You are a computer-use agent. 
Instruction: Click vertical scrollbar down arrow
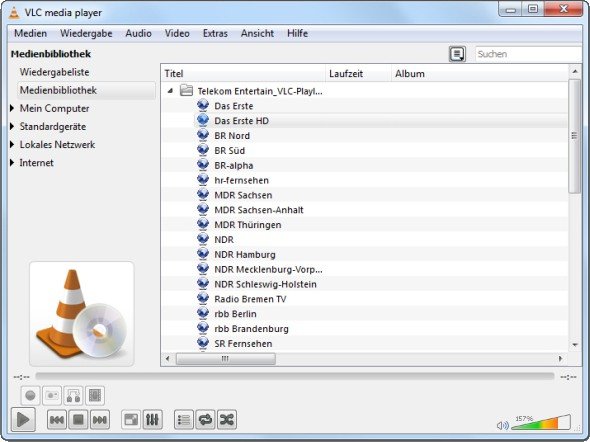575,345
